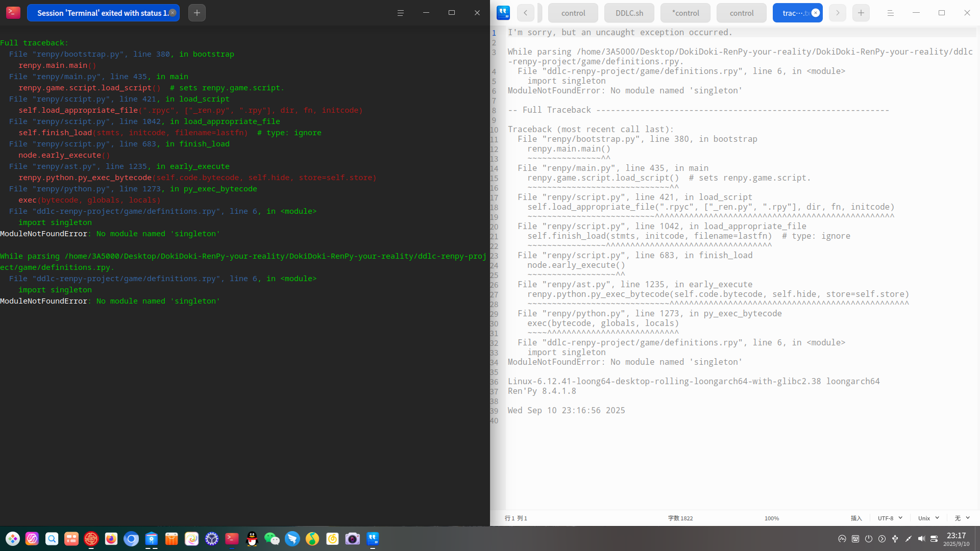
Task: Toggle the 插入 insert mode indicator
Action: click(856, 518)
